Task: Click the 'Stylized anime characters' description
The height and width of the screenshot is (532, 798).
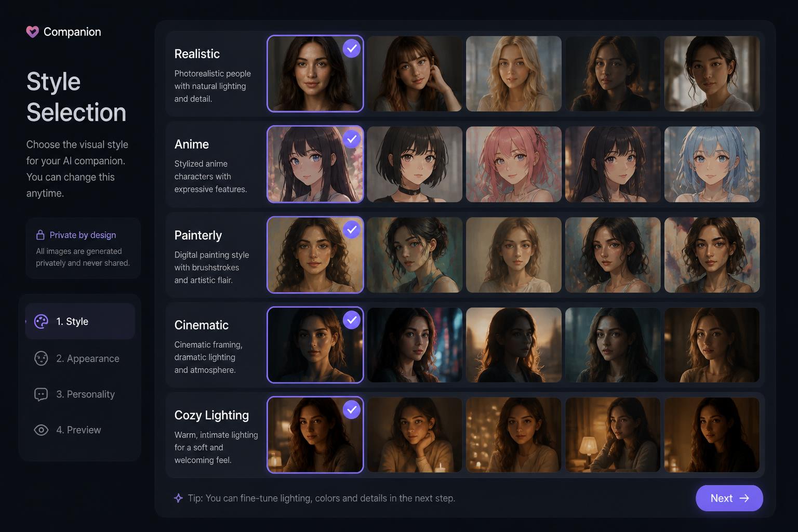Action: [210, 177]
